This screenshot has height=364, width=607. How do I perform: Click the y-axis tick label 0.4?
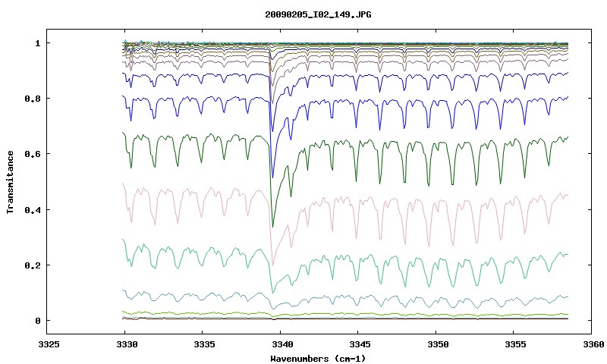click(x=32, y=209)
